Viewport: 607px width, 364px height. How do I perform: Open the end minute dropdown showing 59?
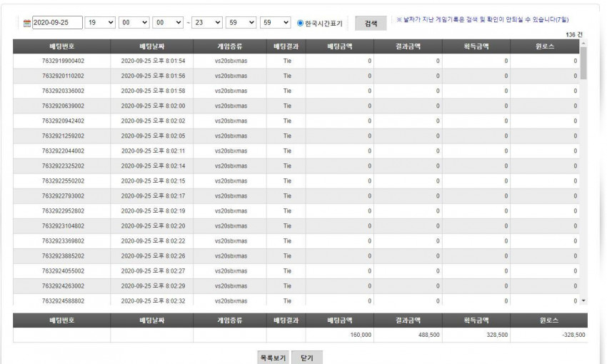pyautogui.click(x=241, y=22)
